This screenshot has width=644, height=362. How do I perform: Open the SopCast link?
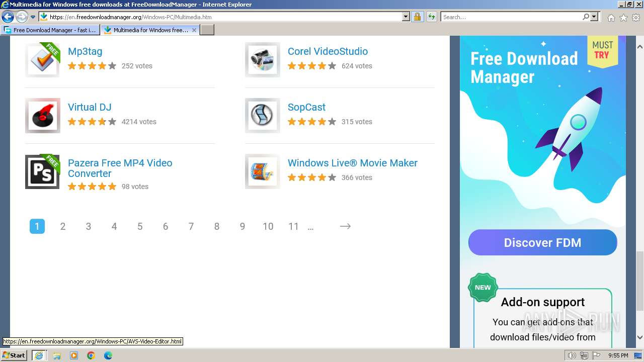[x=306, y=107]
